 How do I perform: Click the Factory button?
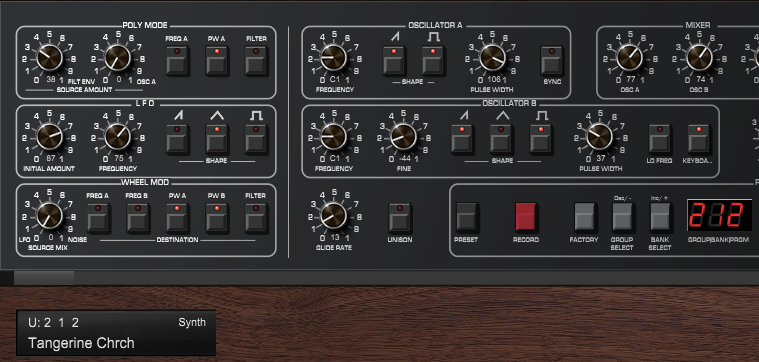[x=584, y=217]
